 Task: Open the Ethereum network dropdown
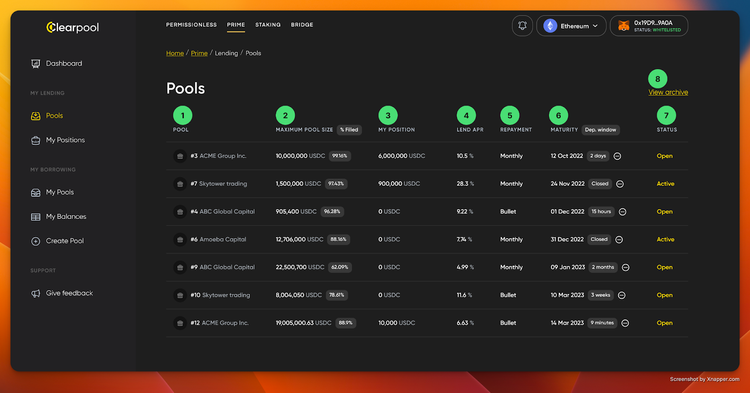571,26
